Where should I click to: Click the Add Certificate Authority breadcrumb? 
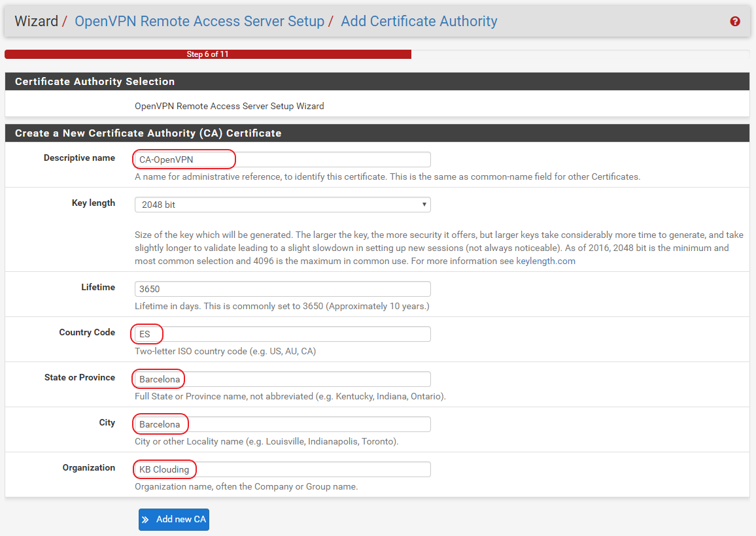419,21
